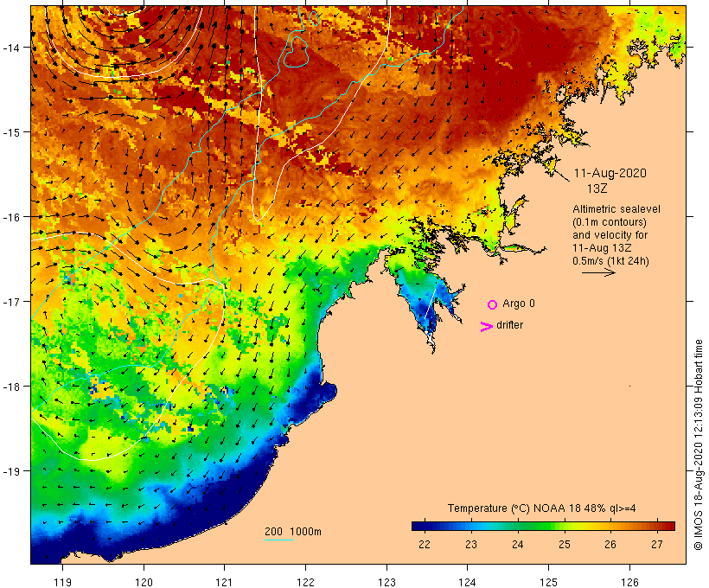Screen dimensions: 709x588
Task: Click the 'and velocity for' caption line
Action: pos(610,235)
